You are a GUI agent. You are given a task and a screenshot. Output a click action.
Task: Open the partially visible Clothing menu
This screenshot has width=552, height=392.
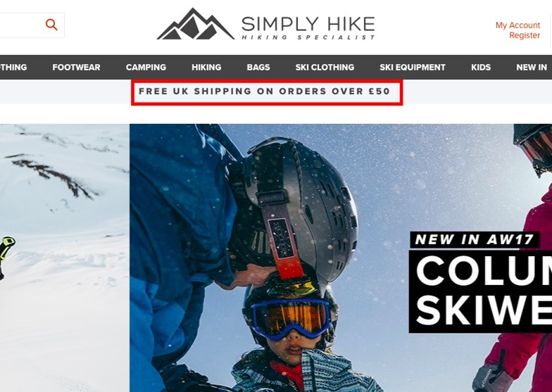[13, 68]
